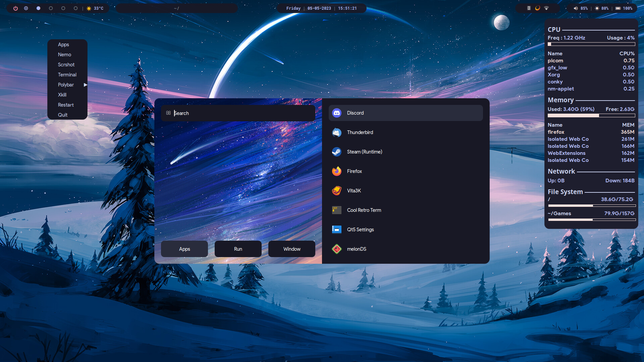
Task: Click the 05-05-2023 date in top bar
Action: pyautogui.click(x=319, y=8)
